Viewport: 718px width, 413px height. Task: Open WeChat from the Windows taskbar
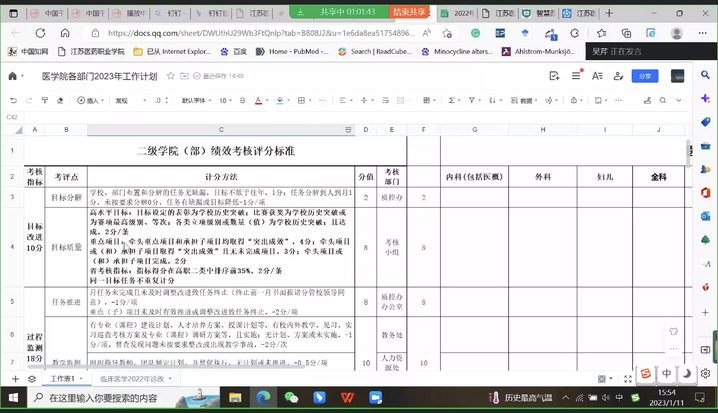point(291,398)
